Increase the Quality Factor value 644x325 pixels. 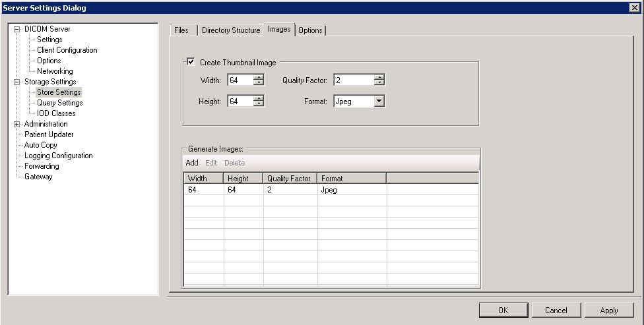tap(379, 77)
